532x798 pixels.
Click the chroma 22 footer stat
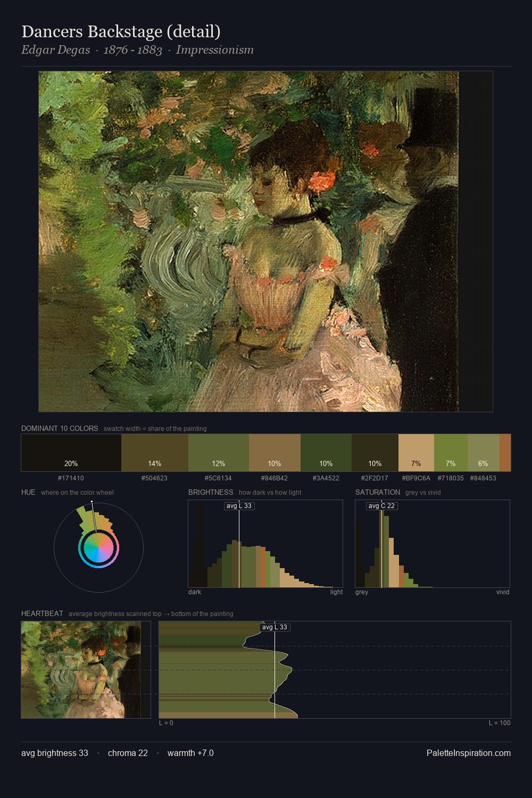[128, 753]
